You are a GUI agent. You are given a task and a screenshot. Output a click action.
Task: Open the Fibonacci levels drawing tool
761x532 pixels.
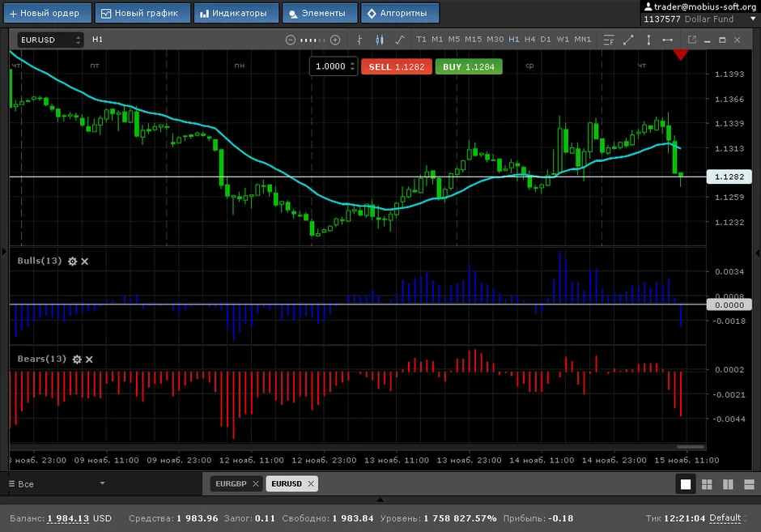(x=609, y=40)
